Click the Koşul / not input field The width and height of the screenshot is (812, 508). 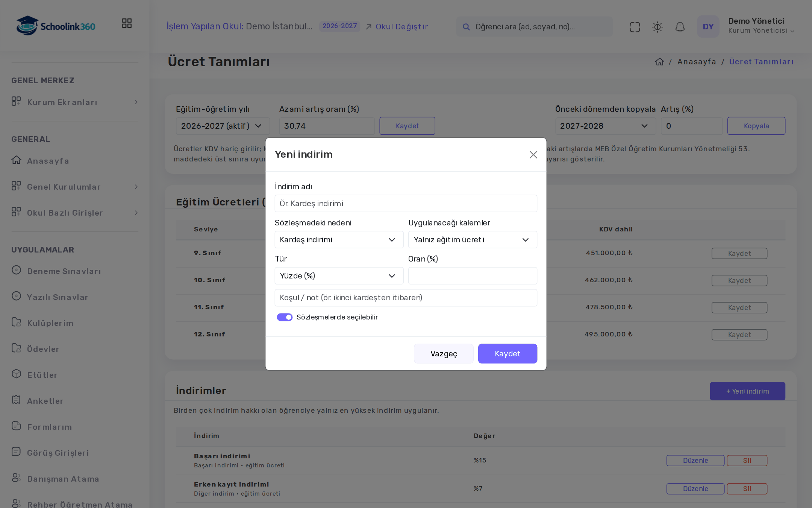[x=406, y=298]
